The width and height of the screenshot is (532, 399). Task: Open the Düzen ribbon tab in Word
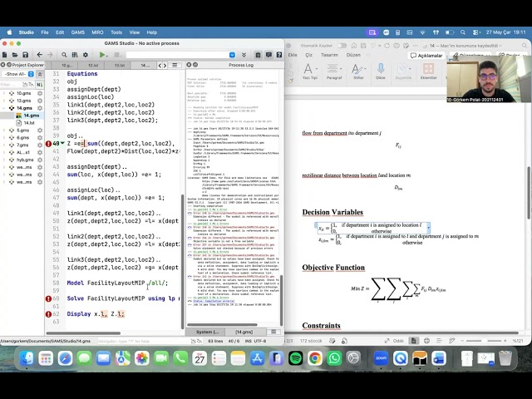353,55
